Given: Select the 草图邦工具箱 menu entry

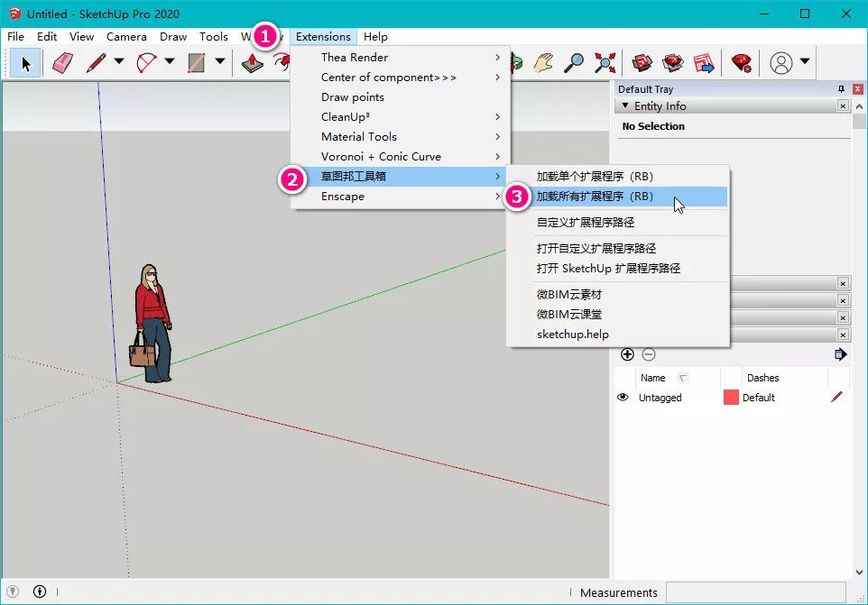Looking at the screenshot, I should (x=400, y=177).
